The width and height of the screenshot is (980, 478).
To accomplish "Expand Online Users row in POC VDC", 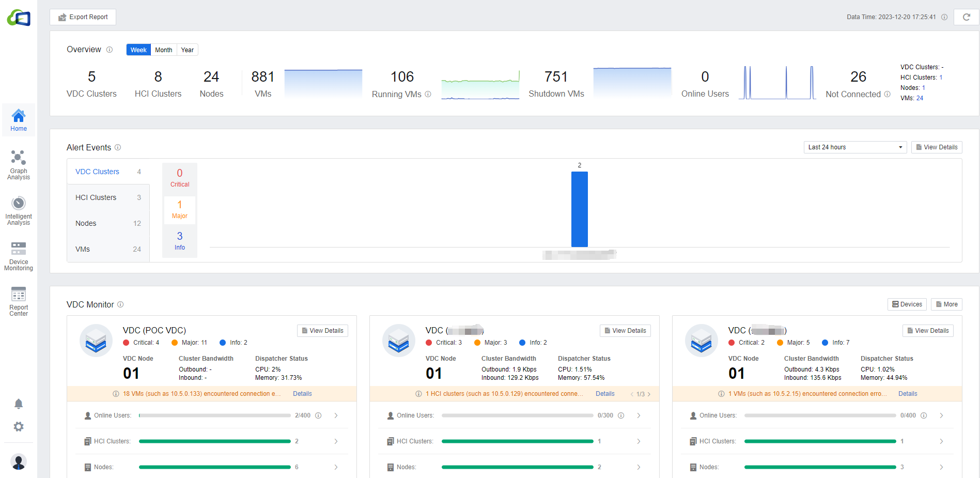I will (336, 415).
